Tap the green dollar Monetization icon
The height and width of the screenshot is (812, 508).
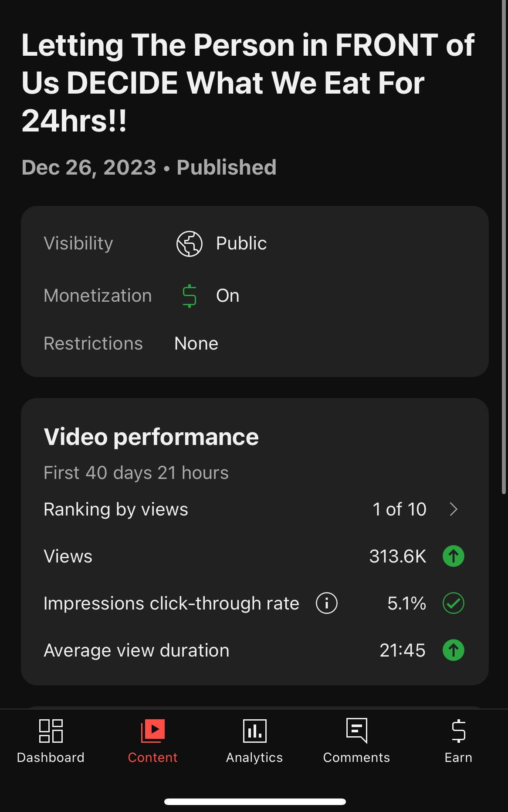pyautogui.click(x=189, y=296)
